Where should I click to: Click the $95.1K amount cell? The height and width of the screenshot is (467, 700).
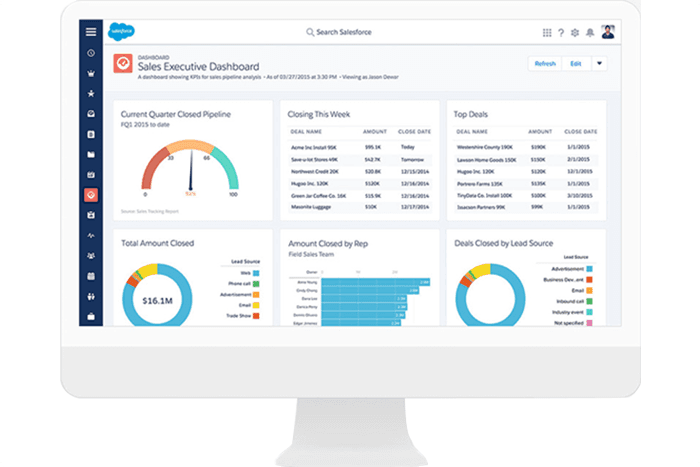coord(373,147)
